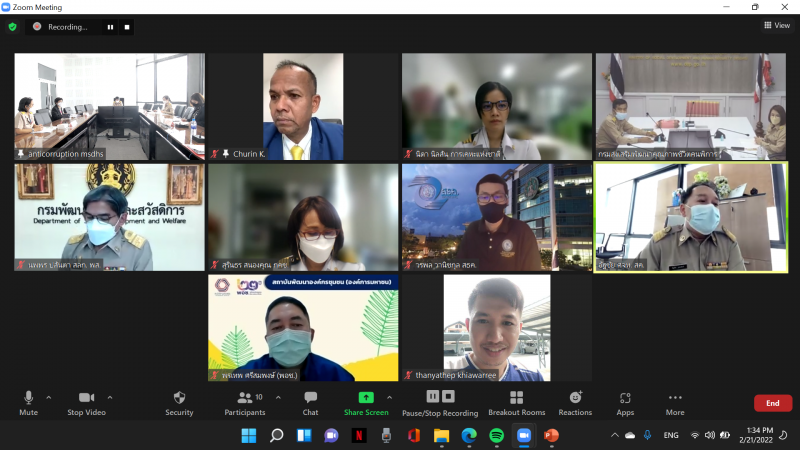Image resolution: width=800 pixels, height=450 pixels.
Task: Open Teams Chat taskbar icon
Action: [332, 435]
